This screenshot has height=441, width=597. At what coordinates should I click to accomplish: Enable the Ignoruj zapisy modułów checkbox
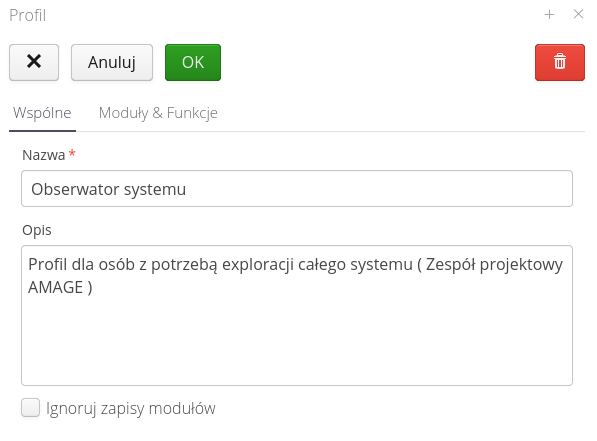30,407
